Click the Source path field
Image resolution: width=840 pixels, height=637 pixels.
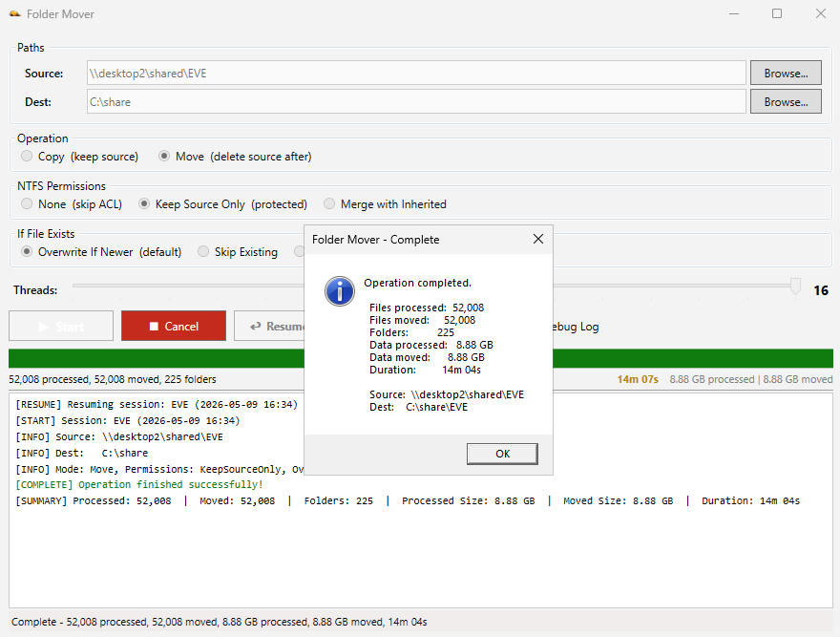(x=416, y=73)
